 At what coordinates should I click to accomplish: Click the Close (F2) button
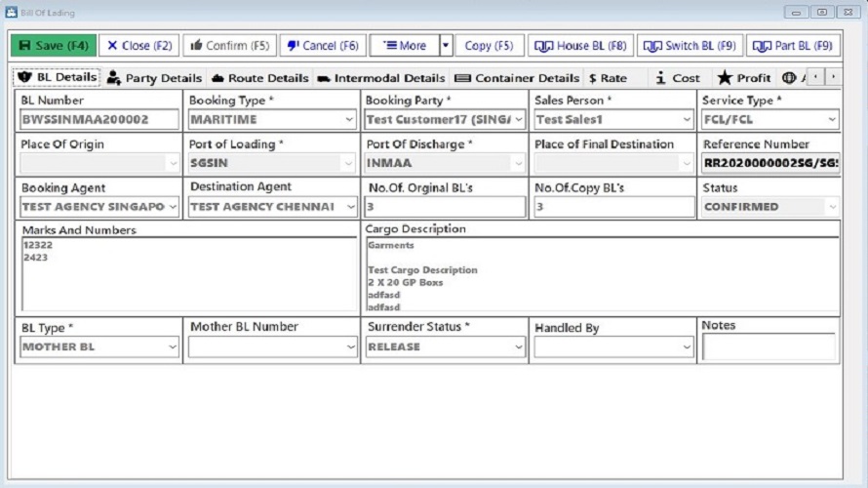click(x=138, y=46)
